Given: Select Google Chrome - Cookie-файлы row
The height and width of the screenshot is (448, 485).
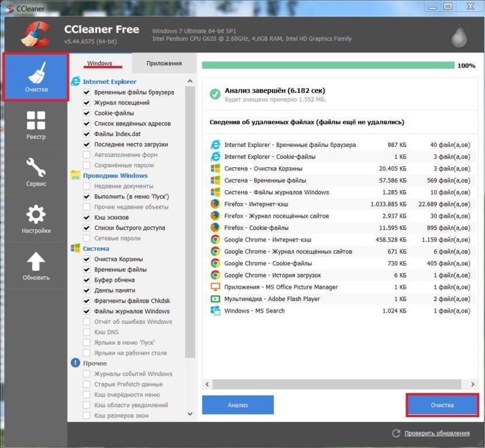Looking at the screenshot, I should click(340, 264).
